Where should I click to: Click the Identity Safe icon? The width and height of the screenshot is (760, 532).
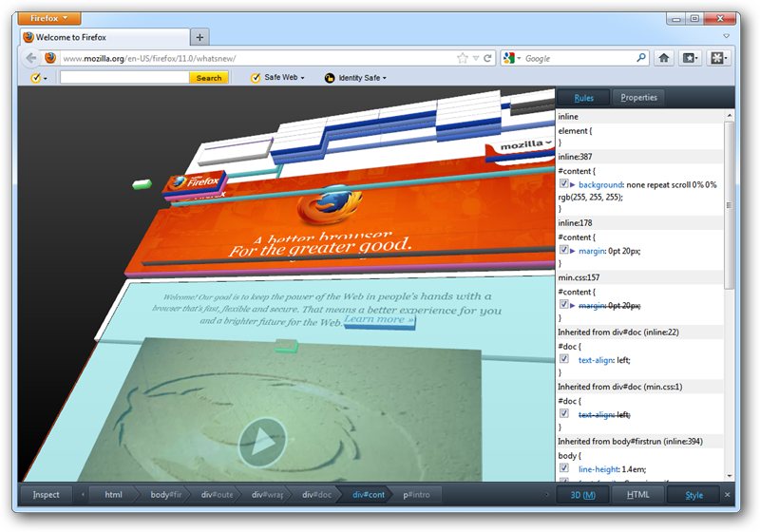point(330,78)
